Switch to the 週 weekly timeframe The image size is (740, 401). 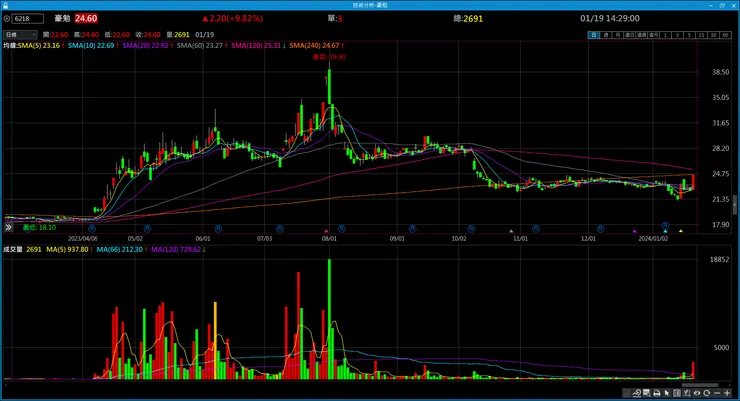click(606, 35)
